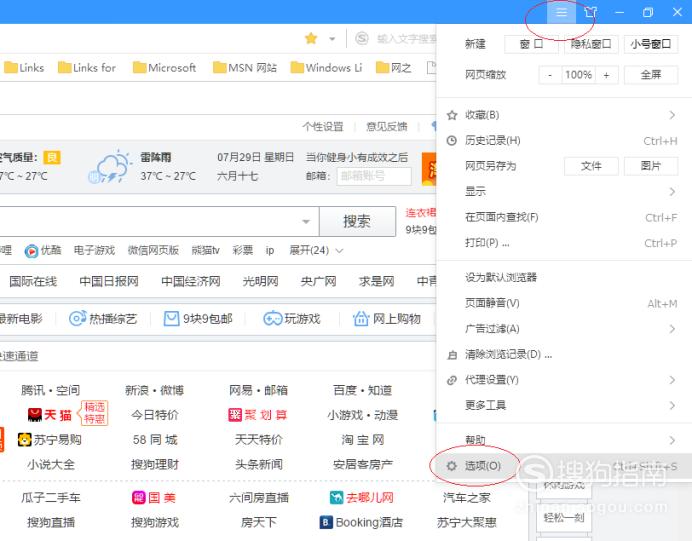
Task: Save page as 文件
Action: (x=591, y=166)
